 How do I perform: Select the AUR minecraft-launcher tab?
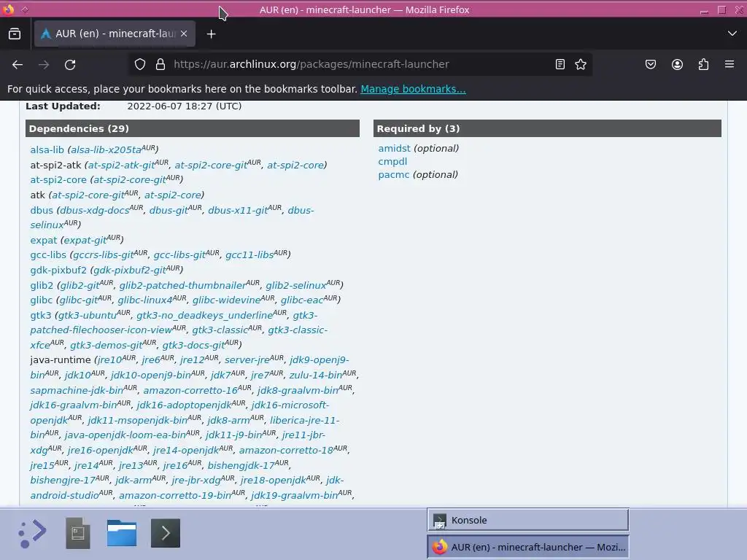pyautogui.click(x=115, y=34)
